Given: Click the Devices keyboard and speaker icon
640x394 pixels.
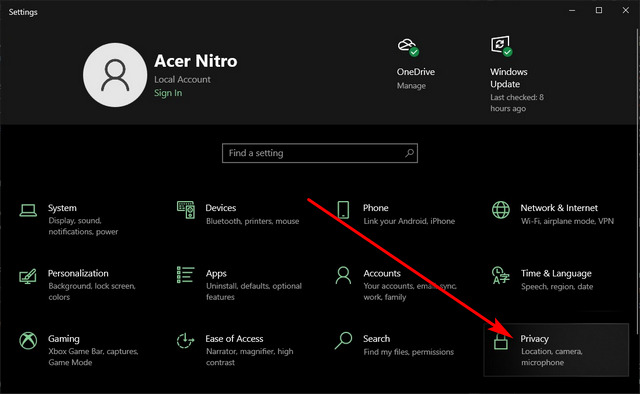Looking at the screenshot, I should coord(186,210).
